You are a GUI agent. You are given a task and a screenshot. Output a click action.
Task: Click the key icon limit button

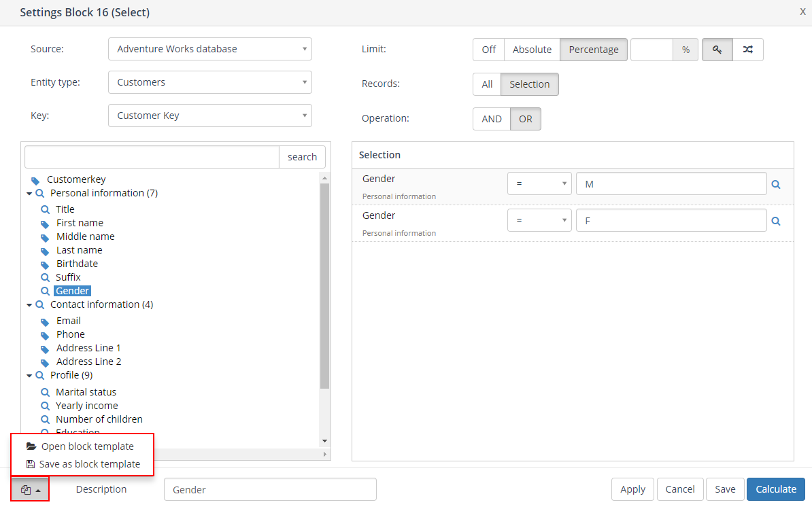click(x=717, y=50)
